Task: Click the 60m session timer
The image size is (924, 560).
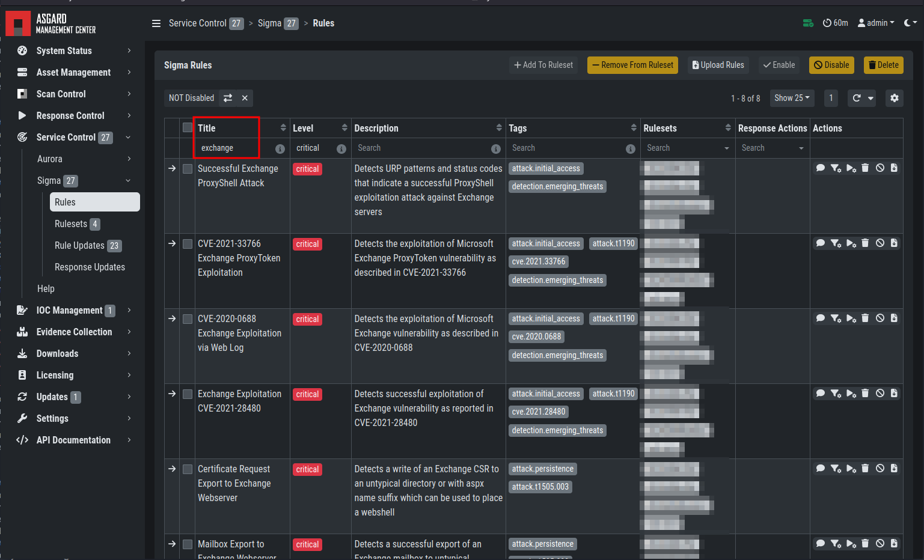Action: [x=836, y=23]
